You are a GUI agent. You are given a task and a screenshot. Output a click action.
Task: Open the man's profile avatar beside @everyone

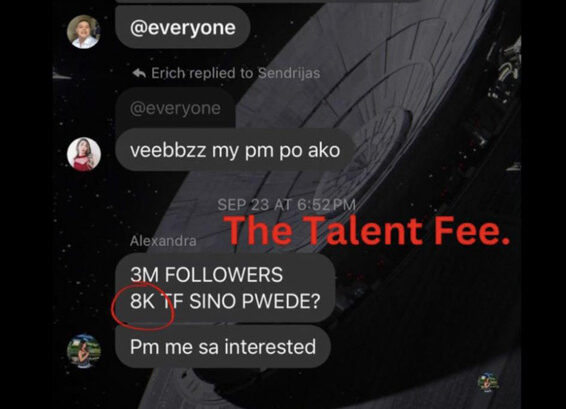tap(84, 32)
